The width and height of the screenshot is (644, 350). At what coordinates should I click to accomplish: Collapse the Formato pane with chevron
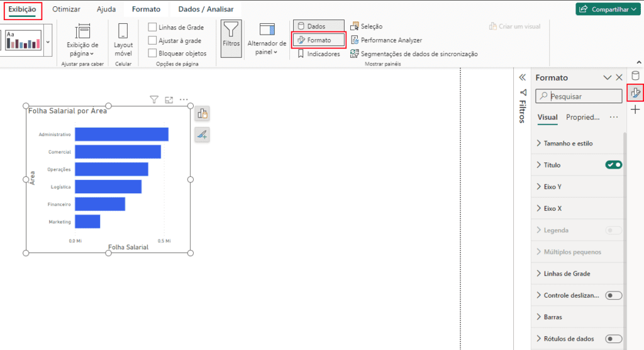(607, 77)
